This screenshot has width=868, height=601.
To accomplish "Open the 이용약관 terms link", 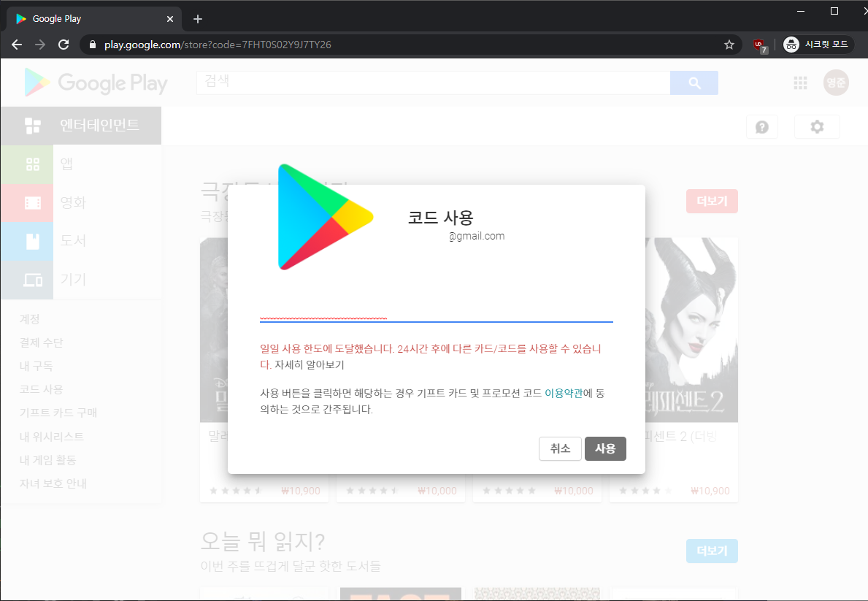I will [564, 394].
